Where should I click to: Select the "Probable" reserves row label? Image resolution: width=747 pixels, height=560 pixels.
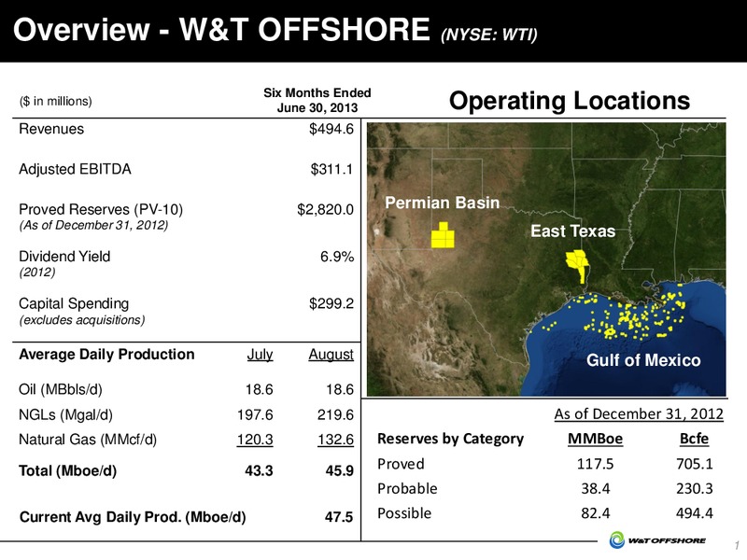point(407,488)
